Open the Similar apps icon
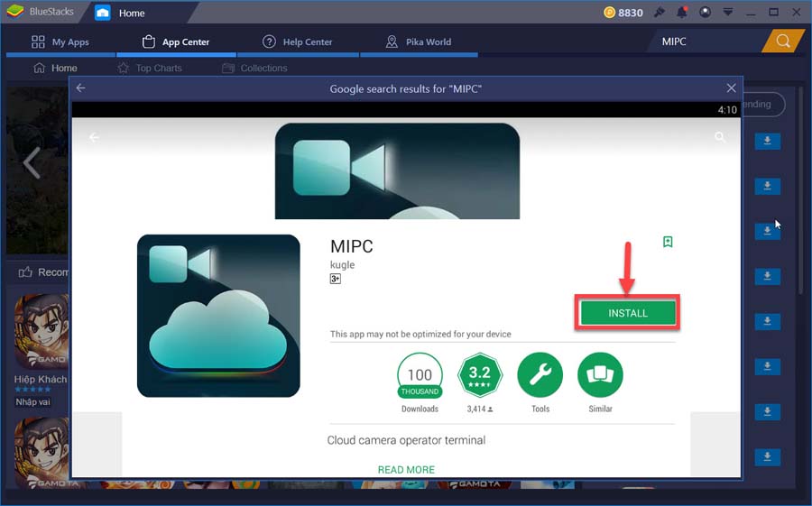This screenshot has width=812, height=506. click(600, 375)
